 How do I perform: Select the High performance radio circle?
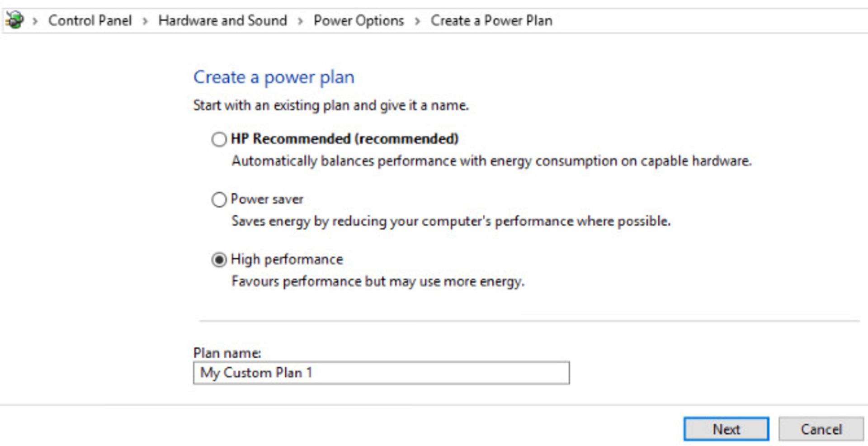(x=219, y=260)
